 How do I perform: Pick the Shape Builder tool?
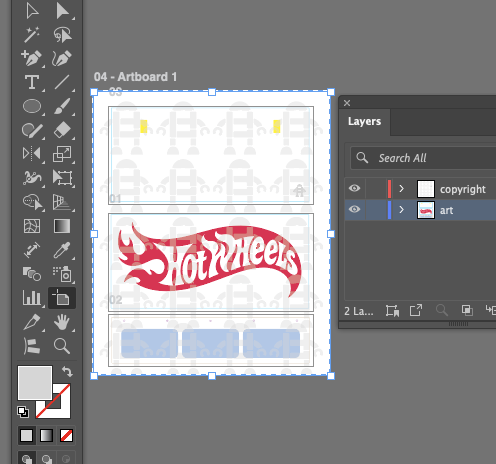click(33, 202)
